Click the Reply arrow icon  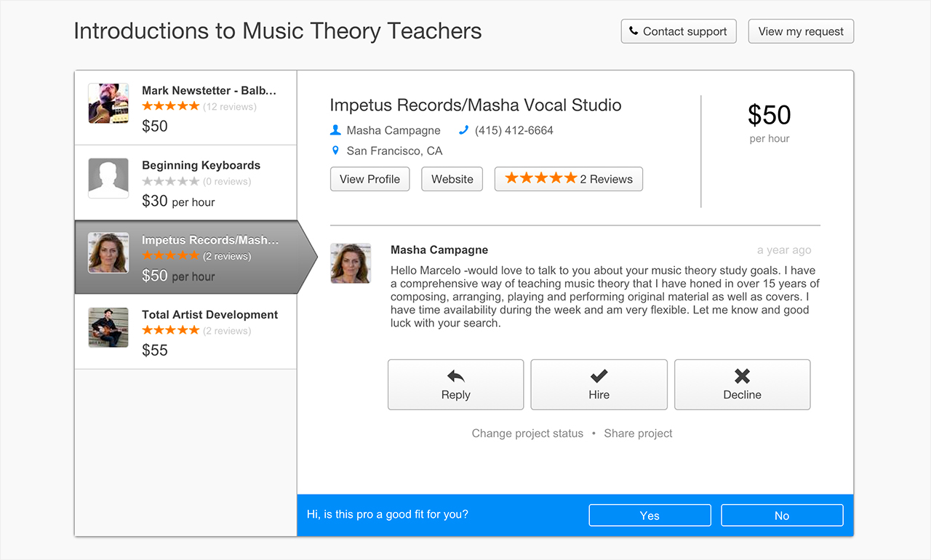(455, 376)
